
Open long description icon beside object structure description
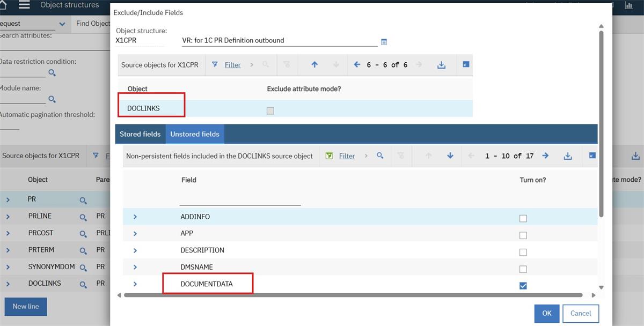(384, 41)
